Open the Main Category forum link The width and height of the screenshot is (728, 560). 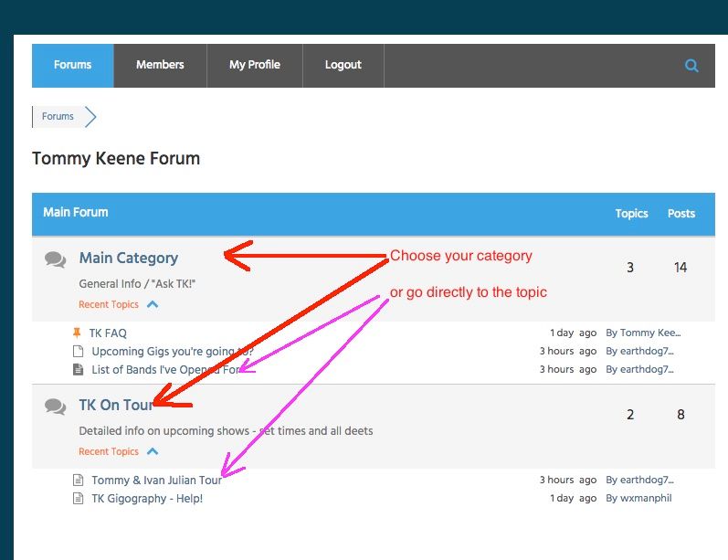[x=129, y=259]
